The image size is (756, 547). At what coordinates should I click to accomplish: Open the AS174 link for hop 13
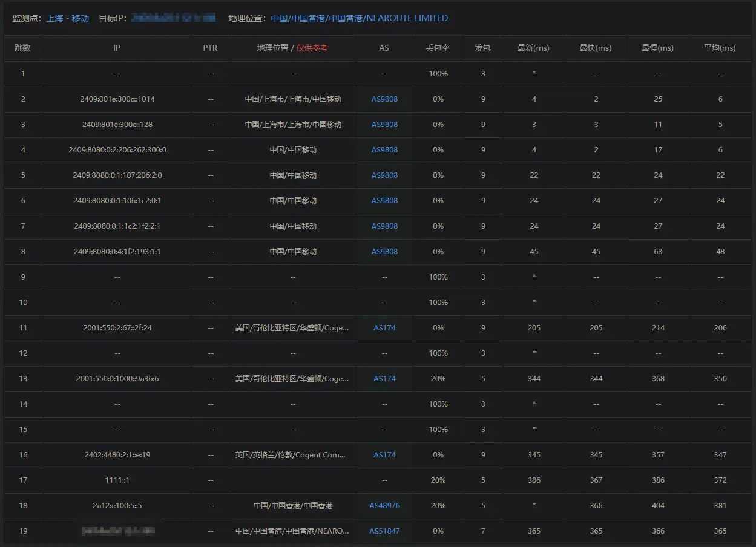click(x=384, y=379)
